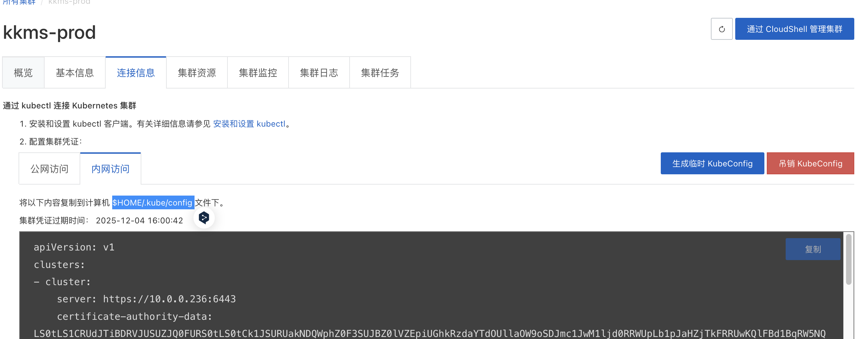Click the refresh icon near CloudShell button
868x339 pixels.
tap(722, 29)
